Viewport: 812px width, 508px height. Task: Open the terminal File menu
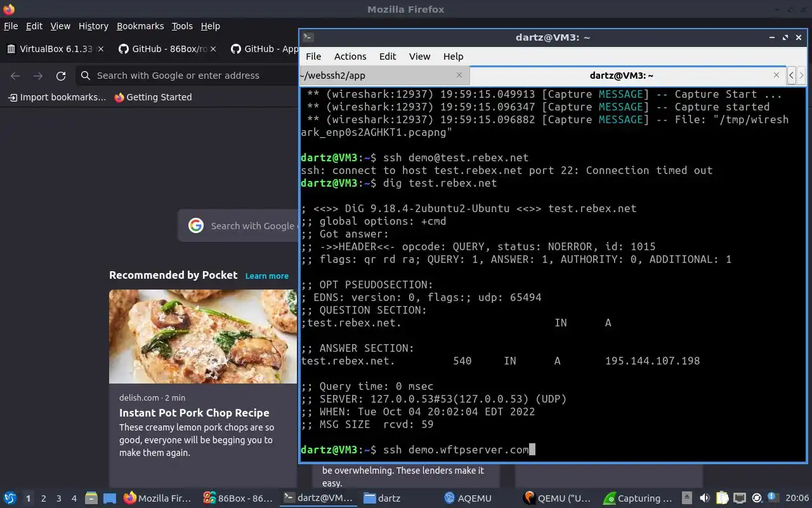[313, 57]
